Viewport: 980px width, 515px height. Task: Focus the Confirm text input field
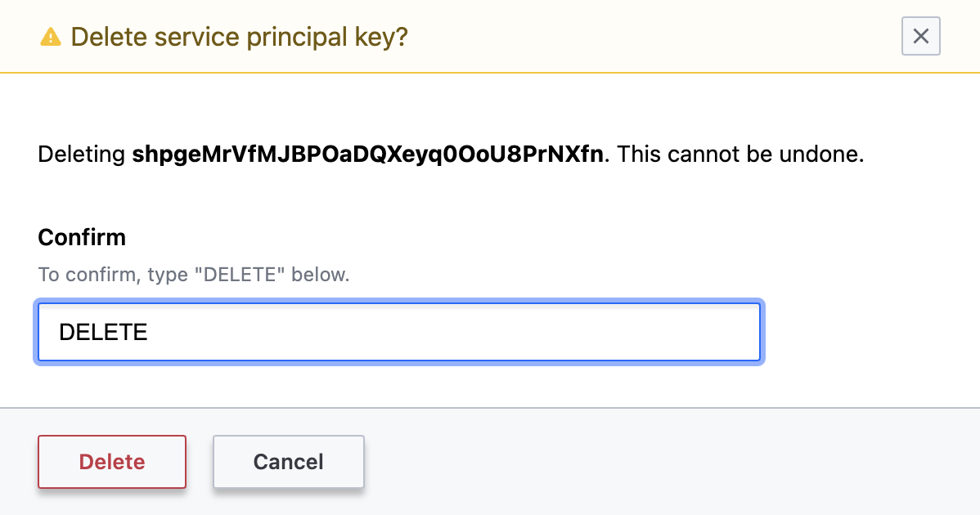pyautogui.click(x=399, y=332)
